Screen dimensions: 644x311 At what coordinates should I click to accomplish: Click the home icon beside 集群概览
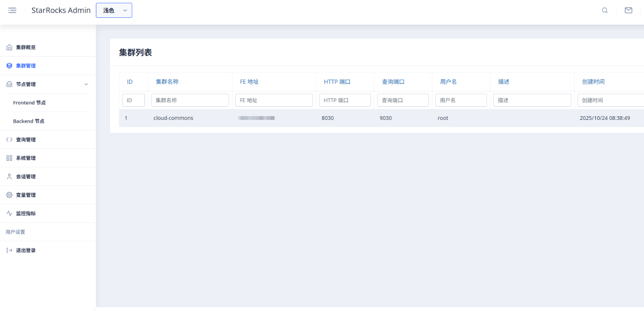coord(9,47)
